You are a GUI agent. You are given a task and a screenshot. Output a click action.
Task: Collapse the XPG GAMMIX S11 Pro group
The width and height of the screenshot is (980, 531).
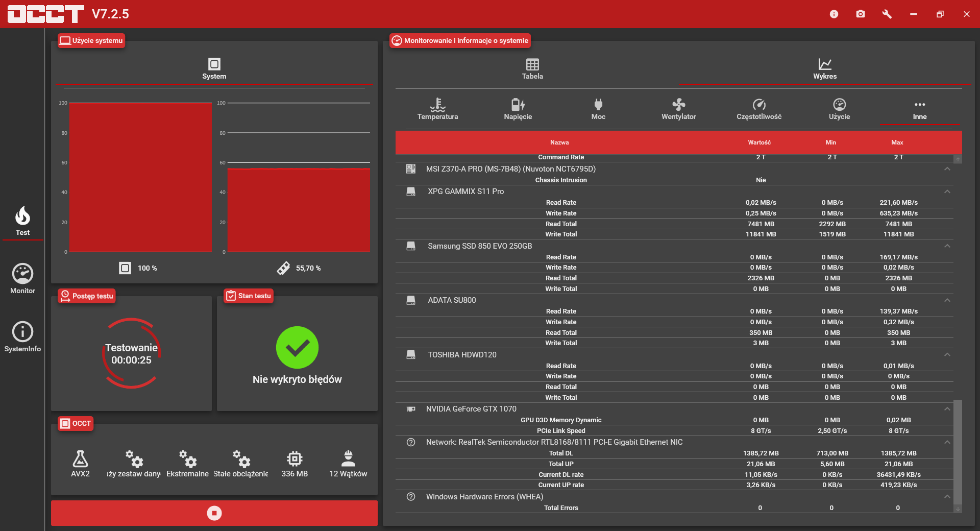point(947,191)
